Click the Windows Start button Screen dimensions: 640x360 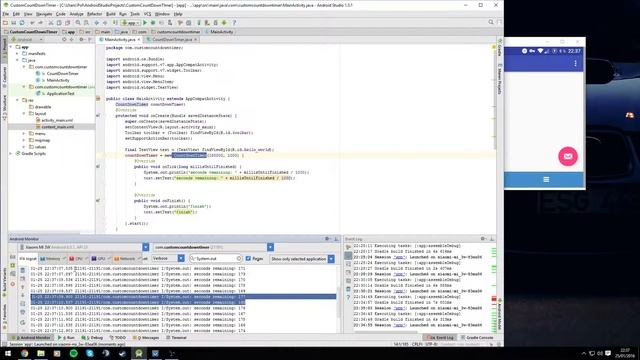(7, 353)
